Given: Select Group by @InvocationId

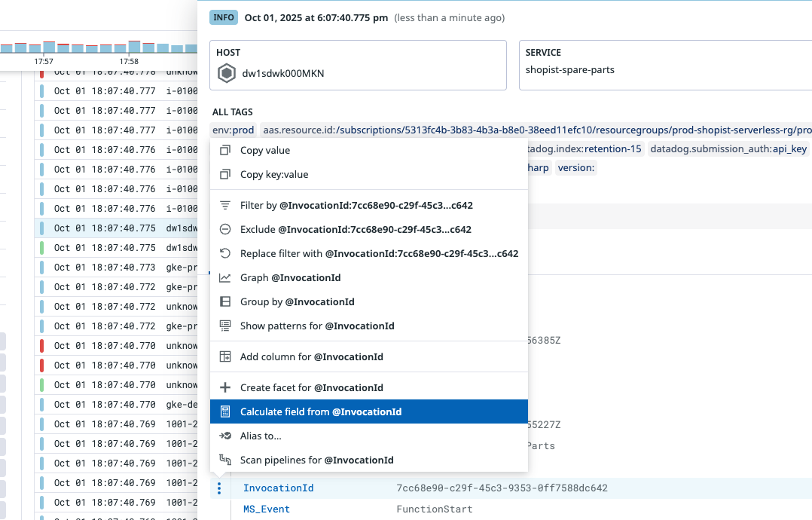Looking at the screenshot, I should pyautogui.click(x=297, y=302).
